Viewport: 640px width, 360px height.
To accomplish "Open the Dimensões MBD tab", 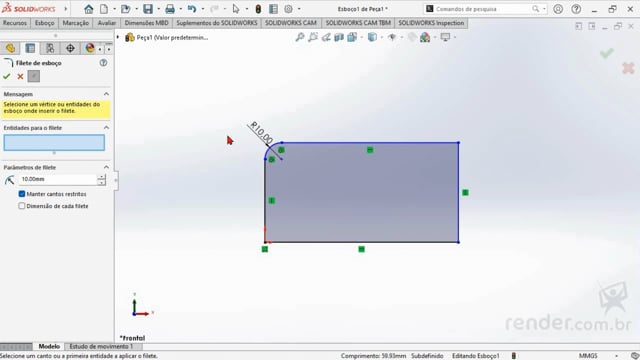I will (x=146, y=23).
